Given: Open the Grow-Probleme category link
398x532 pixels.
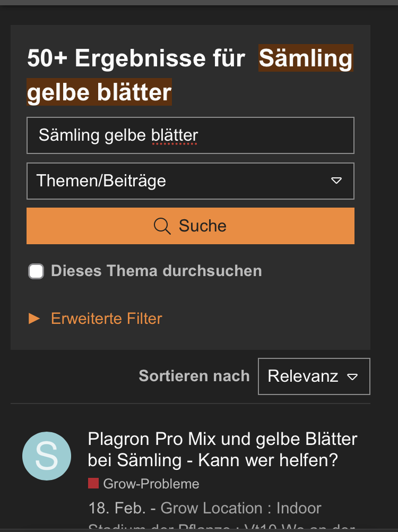Looking at the screenshot, I should pyautogui.click(x=151, y=484).
